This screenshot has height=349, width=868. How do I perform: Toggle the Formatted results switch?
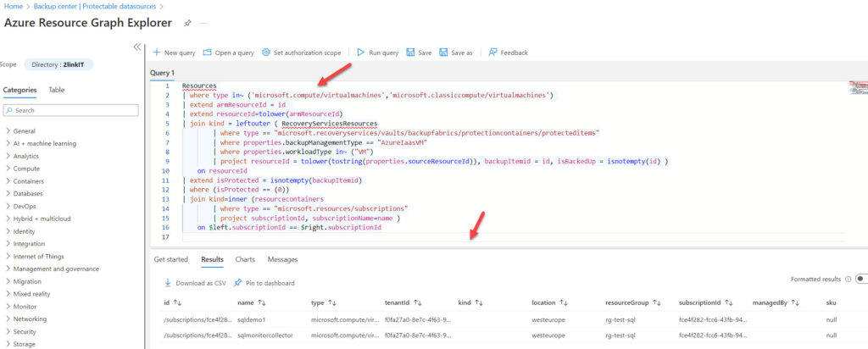861,280
